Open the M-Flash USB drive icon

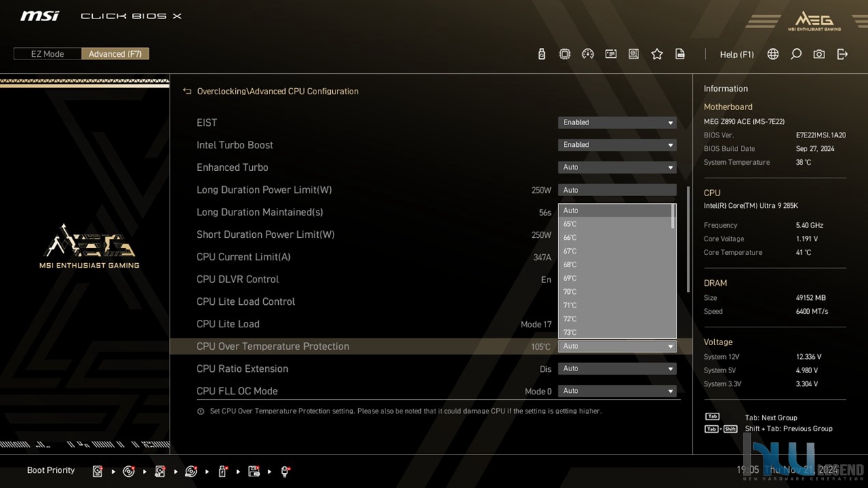541,54
